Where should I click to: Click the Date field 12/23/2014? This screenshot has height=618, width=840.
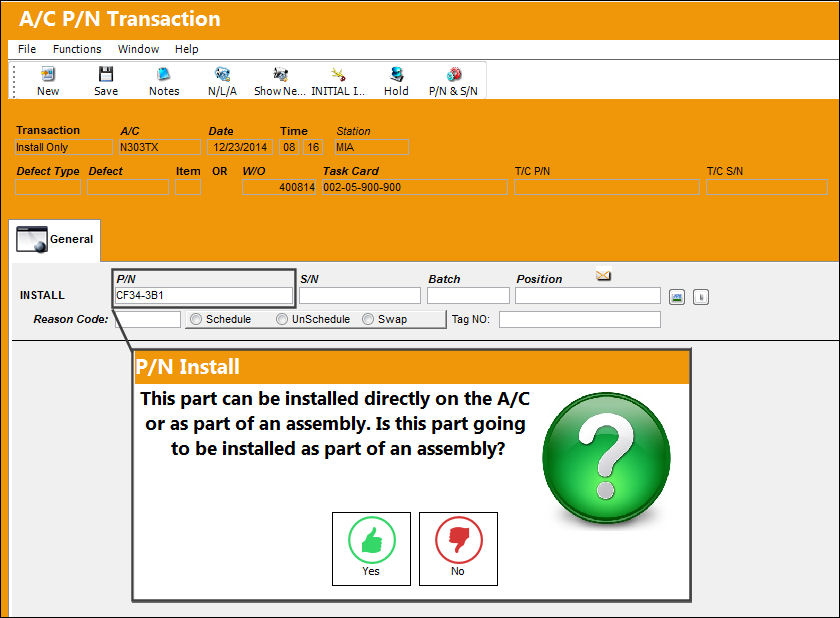240,147
